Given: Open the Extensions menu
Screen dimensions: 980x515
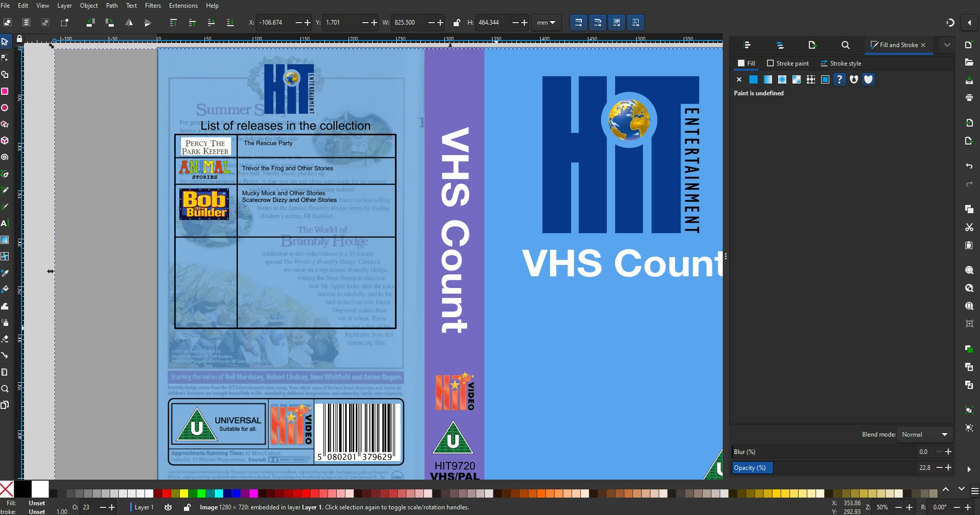Looking at the screenshot, I should coord(183,6).
